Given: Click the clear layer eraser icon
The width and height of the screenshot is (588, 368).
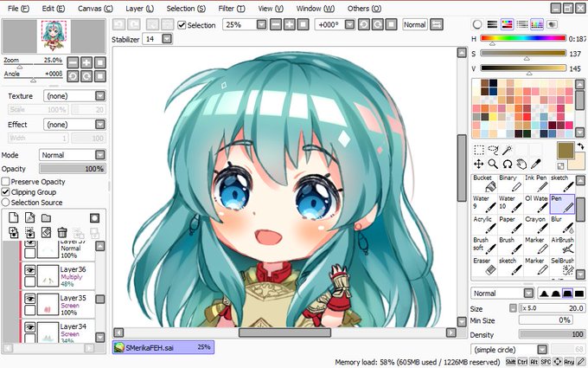Looking at the screenshot, I should coord(46,232).
